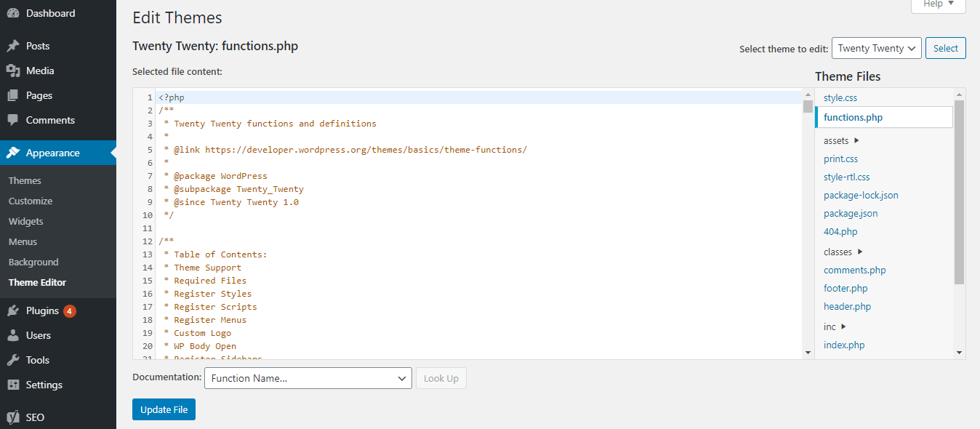Click the Dashboard gauge icon
980x429 pixels.
coord(13,13)
